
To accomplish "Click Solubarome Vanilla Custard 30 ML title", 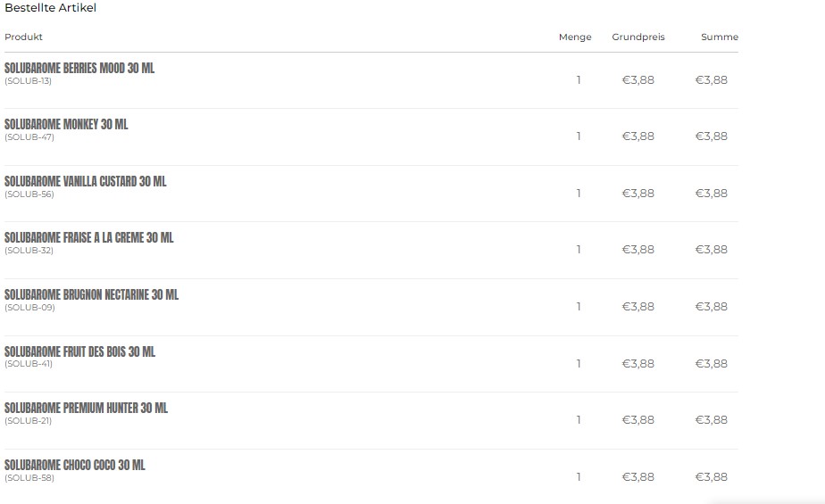I will click(86, 181).
